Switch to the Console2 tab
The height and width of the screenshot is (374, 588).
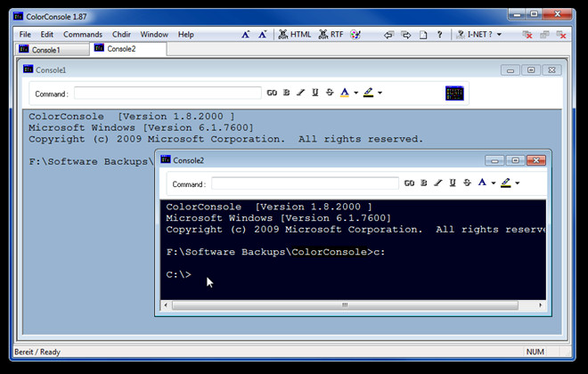(x=128, y=49)
